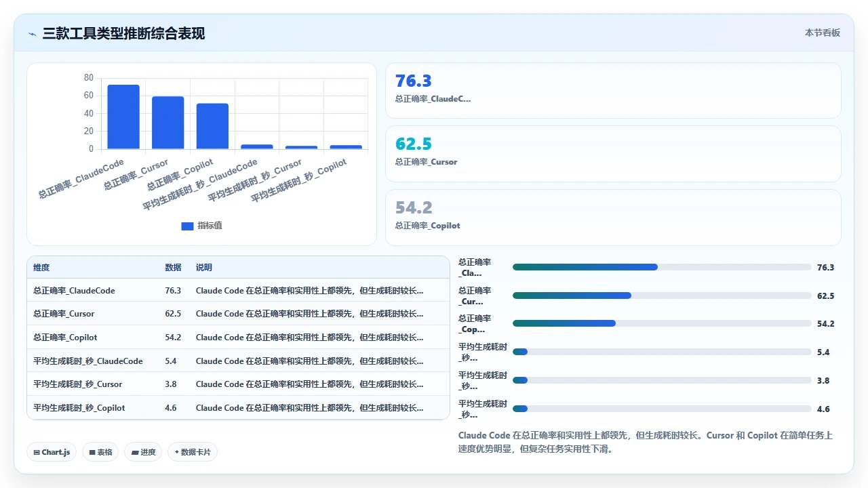Click the 54.2 value in the table
The width and height of the screenshot is (868, 488).
coord(173,338)
